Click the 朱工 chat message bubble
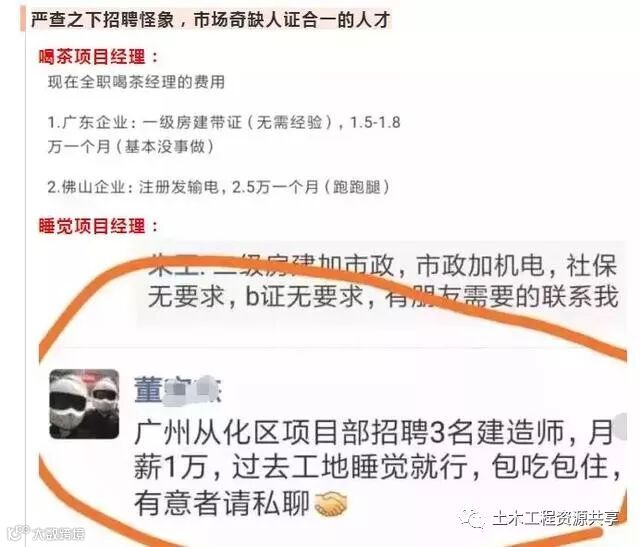640x547 pixels. pyautogui.click(x=381, y=284)
